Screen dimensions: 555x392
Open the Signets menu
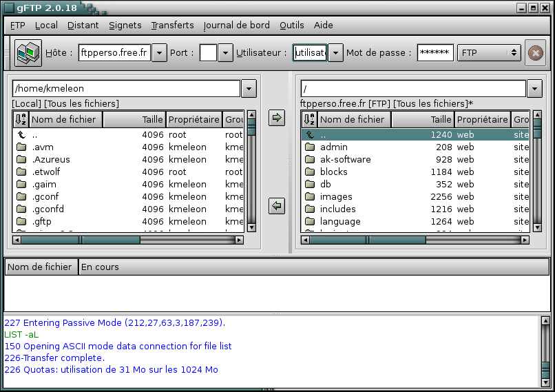coord(125,25)
